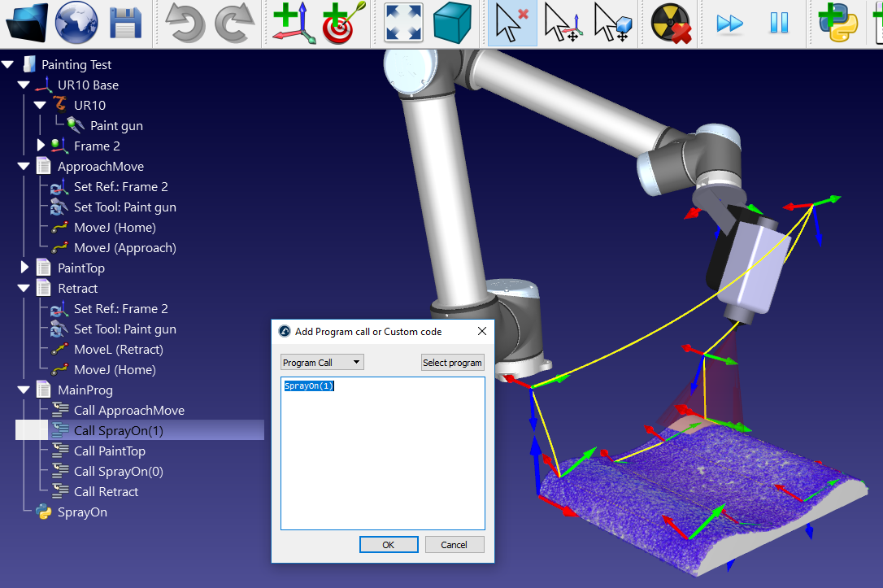
Task: Click the isometric view cube icon
Action: pyautogui.click(x=452, y=23)
